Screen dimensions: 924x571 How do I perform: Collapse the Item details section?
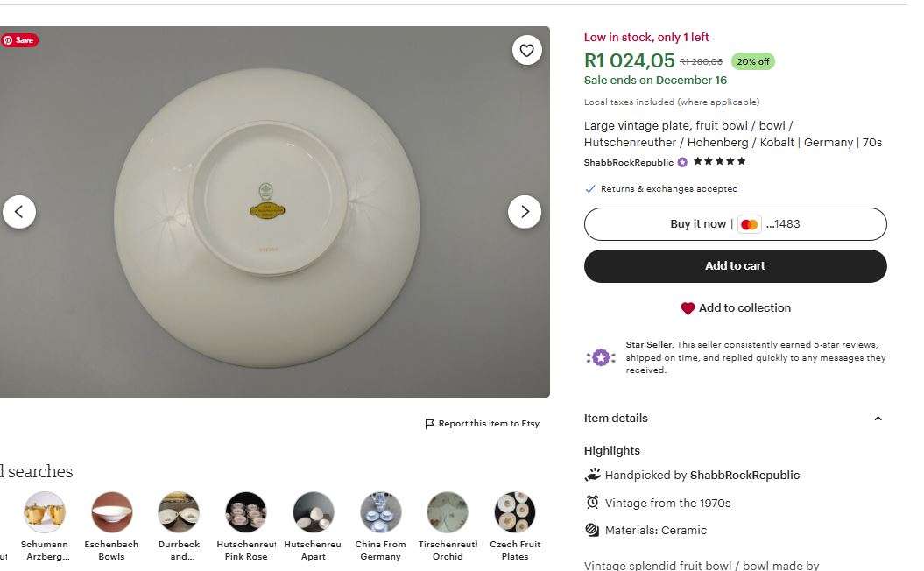(x=878, y=419)
